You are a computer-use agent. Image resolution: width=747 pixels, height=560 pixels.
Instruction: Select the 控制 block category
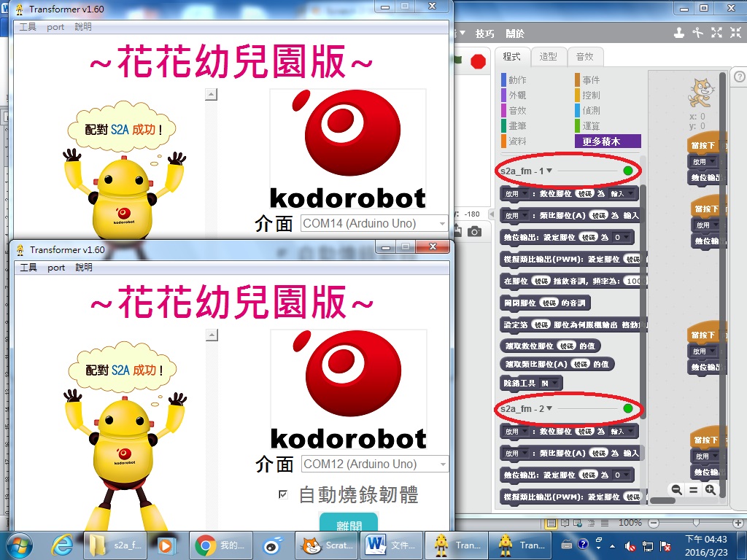coord(591,95)
